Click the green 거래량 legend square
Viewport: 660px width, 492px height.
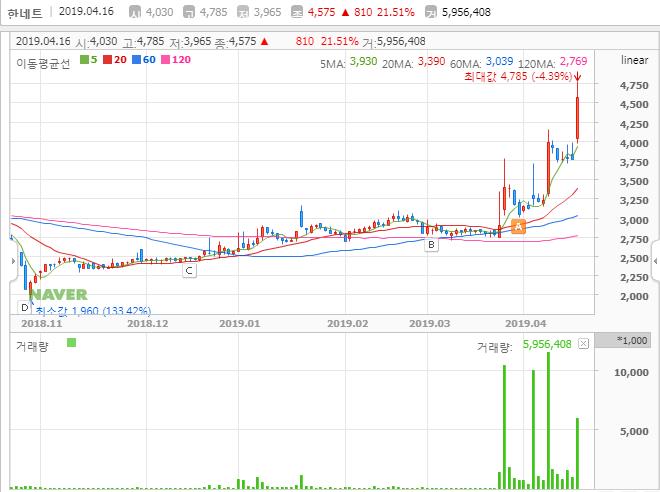pos(72,343)
